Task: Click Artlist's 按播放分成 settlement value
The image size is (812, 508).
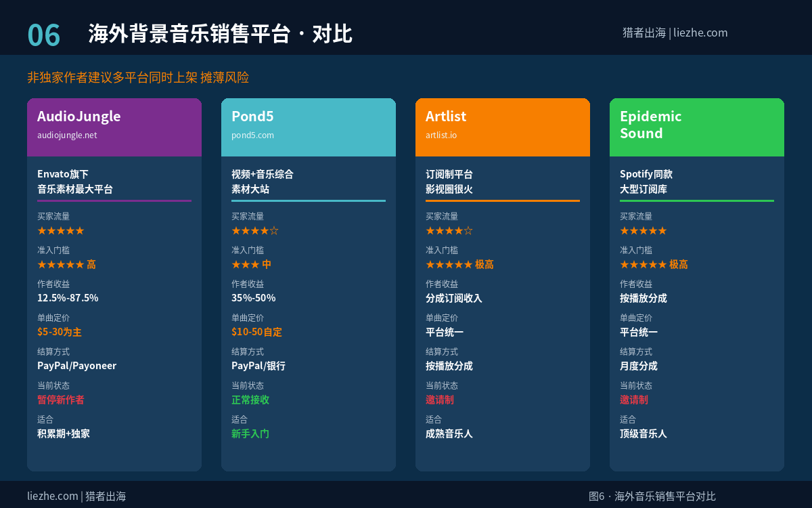Action: [449, 366]
